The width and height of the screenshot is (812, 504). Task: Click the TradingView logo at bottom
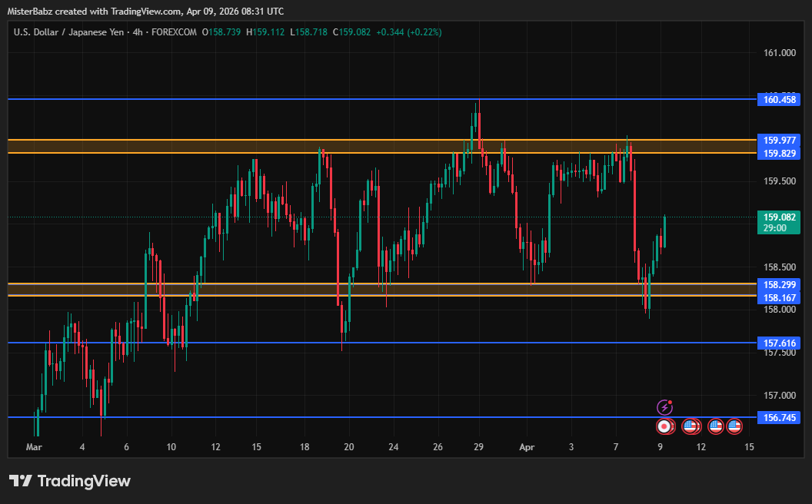(x=70, y=481)
